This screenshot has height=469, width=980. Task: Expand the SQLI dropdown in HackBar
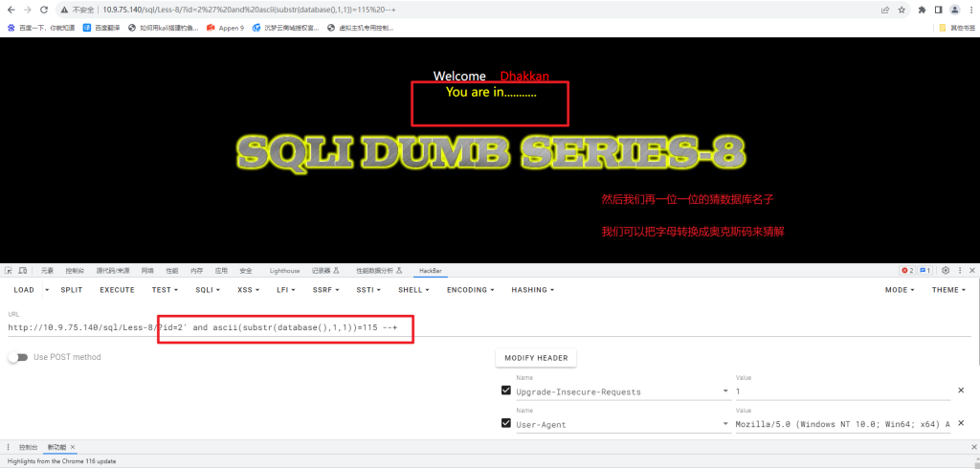(x=206, y=290)
